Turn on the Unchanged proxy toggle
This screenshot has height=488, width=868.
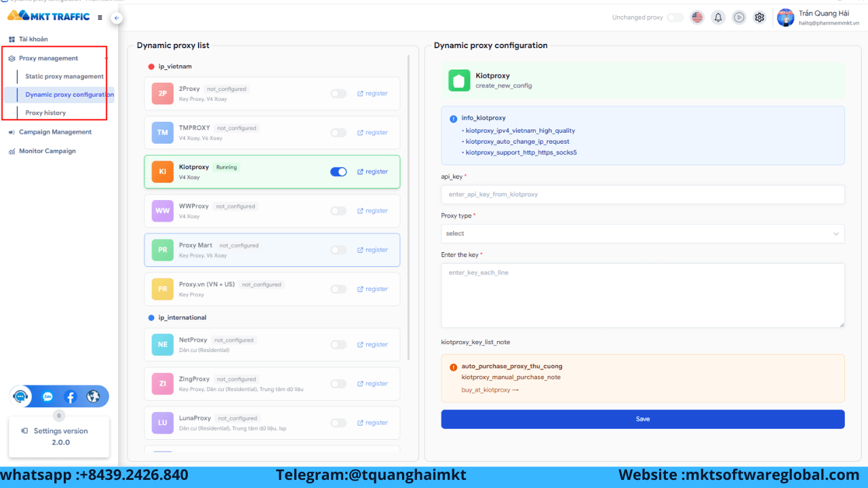675,18
